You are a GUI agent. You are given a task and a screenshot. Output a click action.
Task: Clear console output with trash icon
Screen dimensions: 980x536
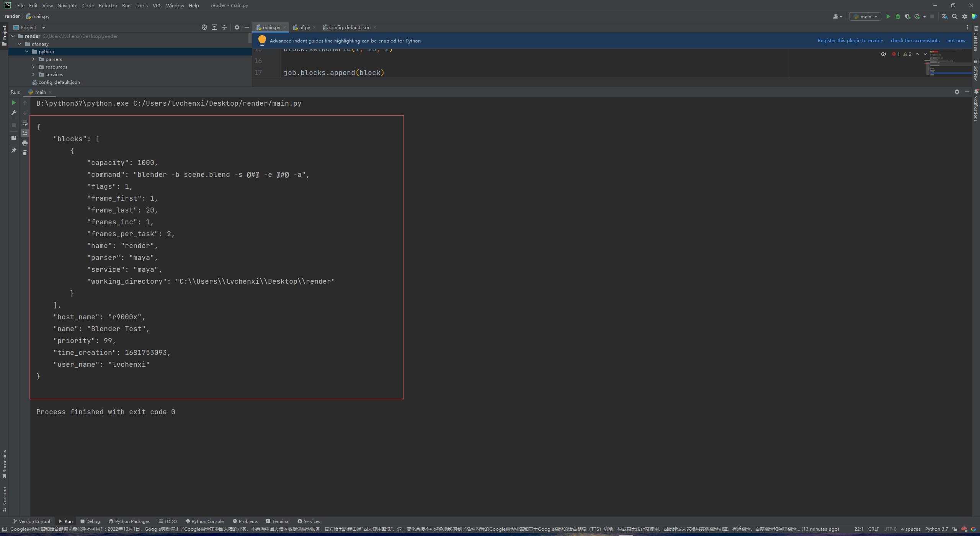click(x=25, y=153)
